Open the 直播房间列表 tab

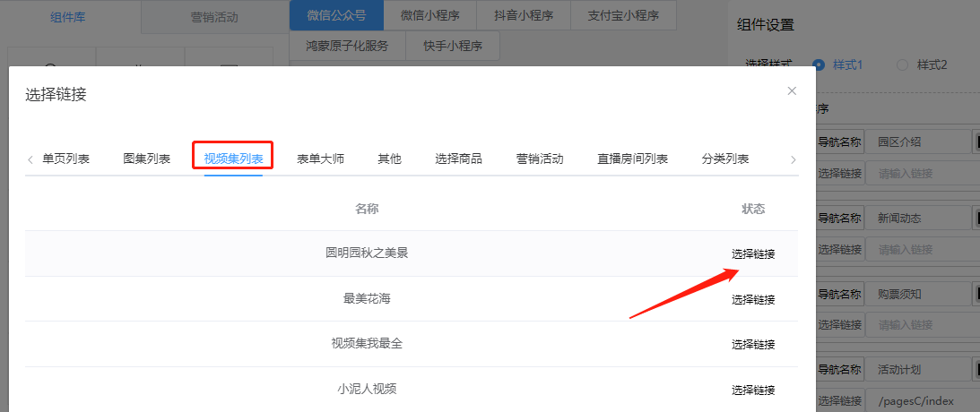coord(632,159)
